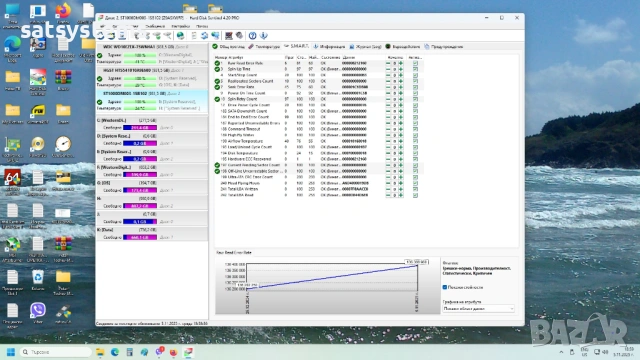The image size is (640, 360).
Task: Switch to the Information tab
Action: point(329,47)
